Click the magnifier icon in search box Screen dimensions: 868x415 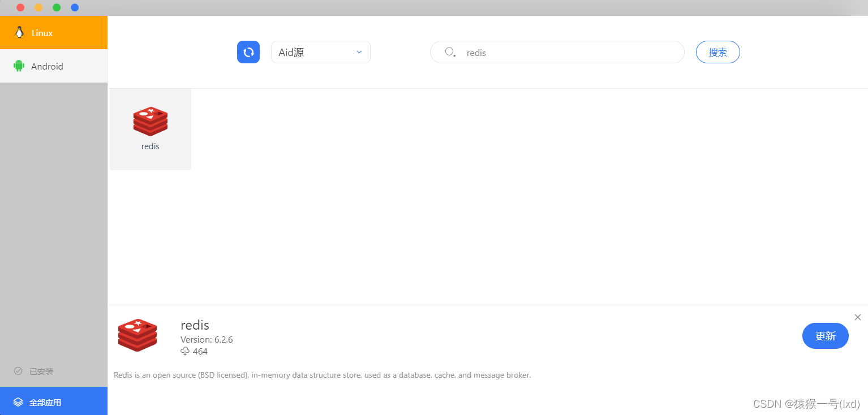pos(450,52)
